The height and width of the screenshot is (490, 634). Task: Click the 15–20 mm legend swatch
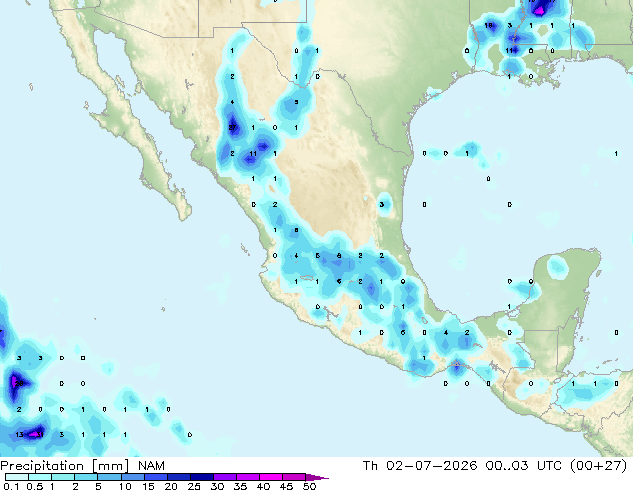156,477
